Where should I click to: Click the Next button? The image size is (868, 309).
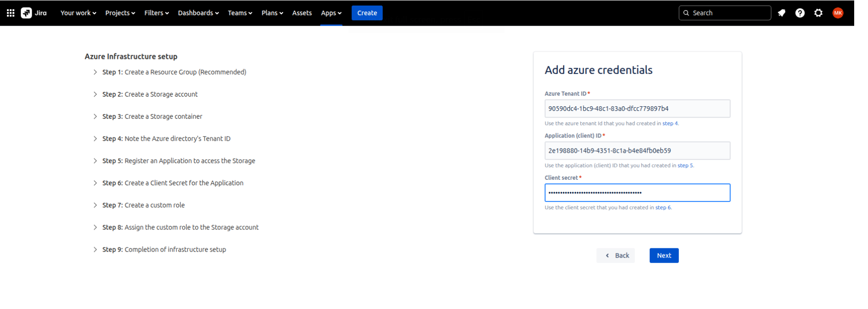tap(664, 256)
